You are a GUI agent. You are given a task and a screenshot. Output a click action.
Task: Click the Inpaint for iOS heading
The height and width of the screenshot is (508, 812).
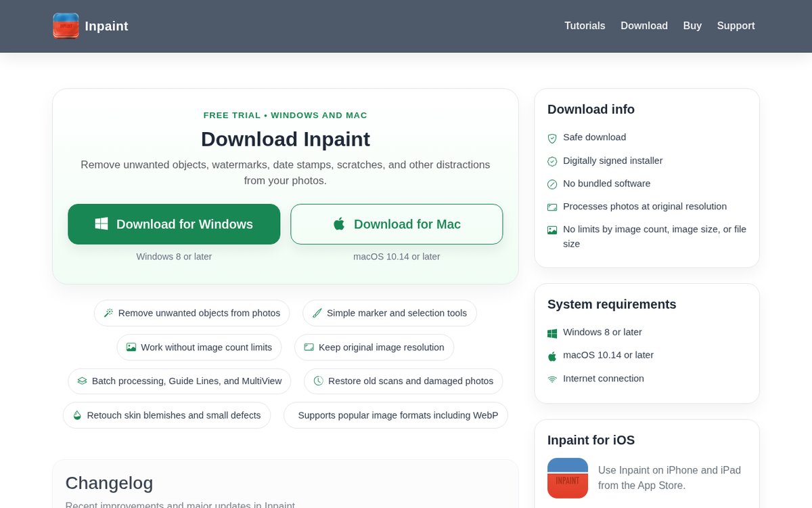pos(591,440)
